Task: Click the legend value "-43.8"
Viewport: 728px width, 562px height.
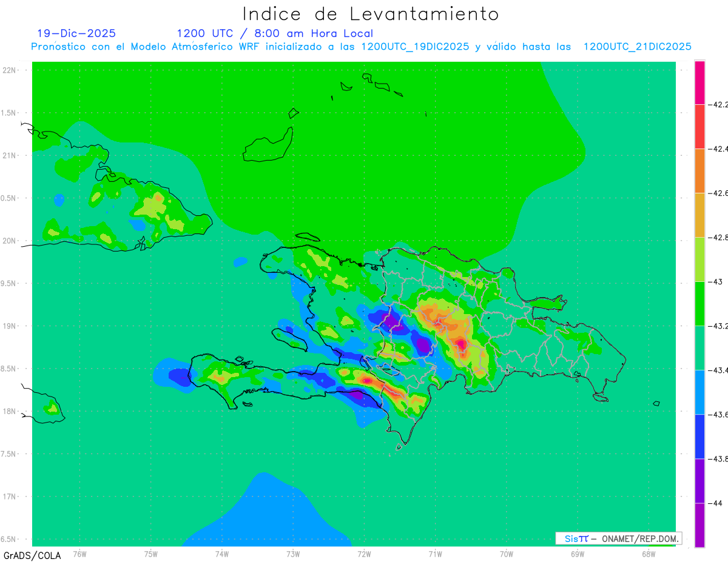Action: 720,458
